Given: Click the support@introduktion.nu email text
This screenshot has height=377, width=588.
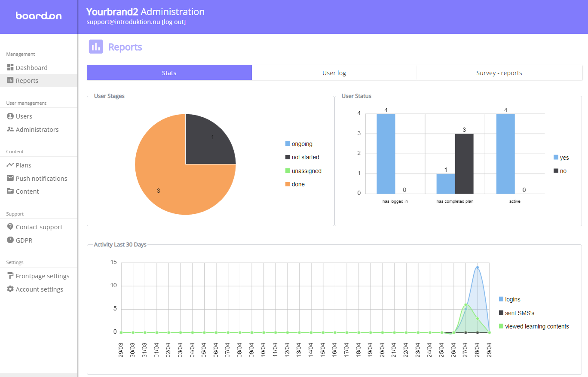Looking at the screenshot, I should coord(123,22).
